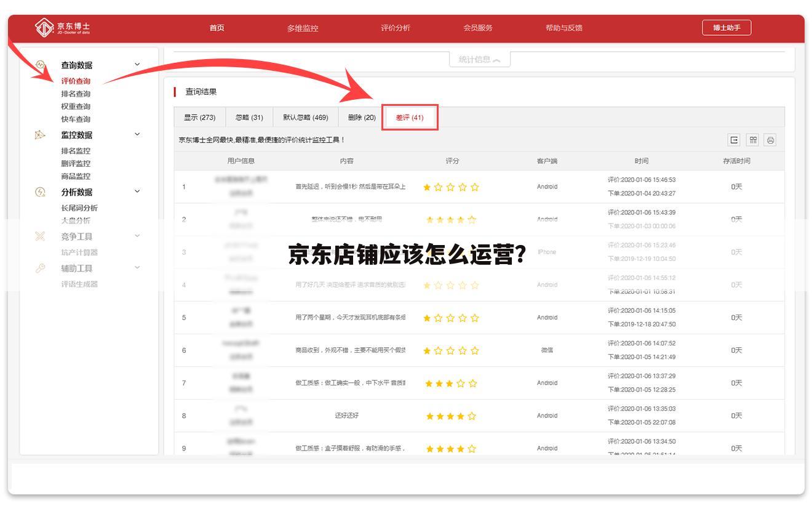Click order time 2020-01-05 22:07:08

coord(642,422)
